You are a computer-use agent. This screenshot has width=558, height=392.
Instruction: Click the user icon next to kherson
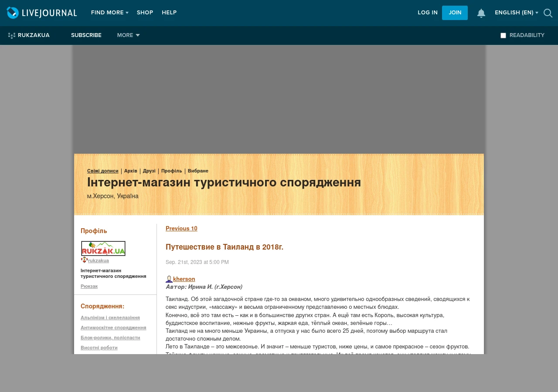click(x=169, y=279)
